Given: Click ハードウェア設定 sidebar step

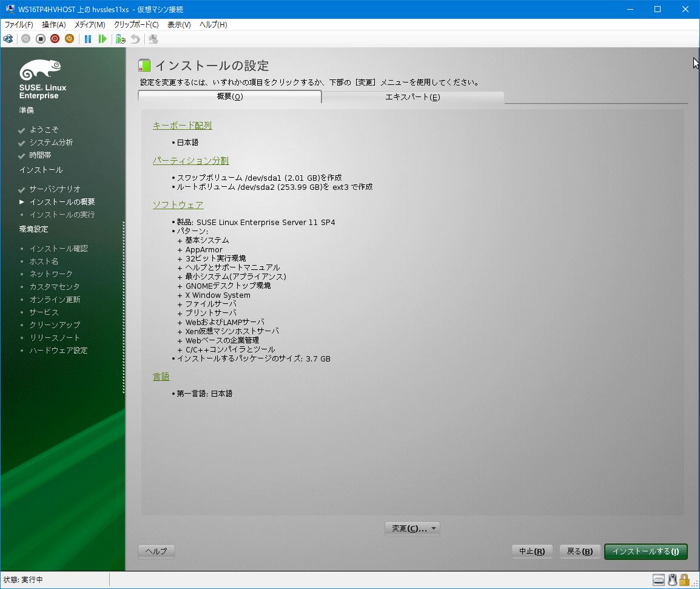Looking at the screenshot, I should (58, 350).
